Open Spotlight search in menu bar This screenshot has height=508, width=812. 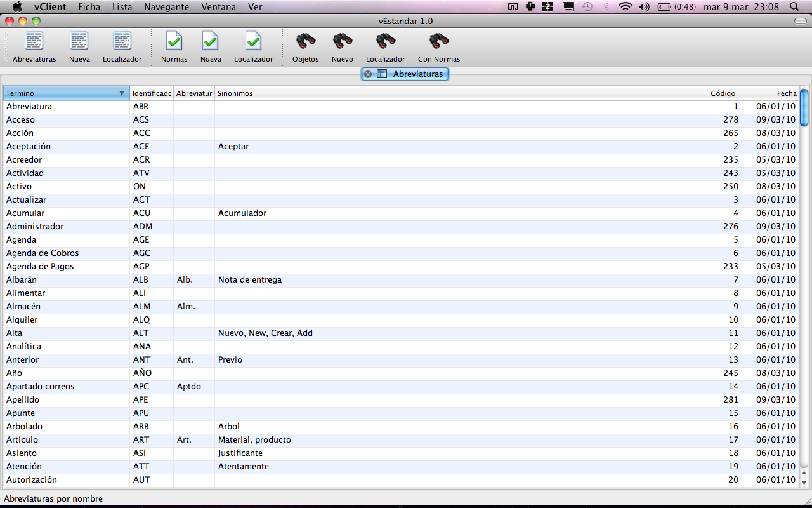794,7
